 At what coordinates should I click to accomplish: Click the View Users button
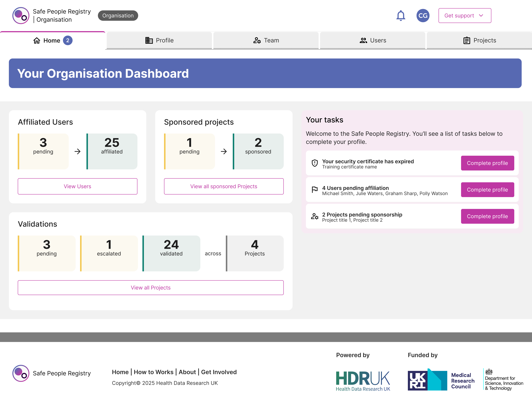point(77,186)
